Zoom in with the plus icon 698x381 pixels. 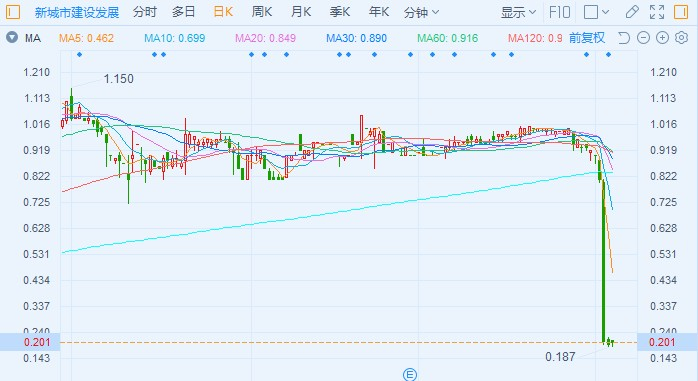[662, 38]
